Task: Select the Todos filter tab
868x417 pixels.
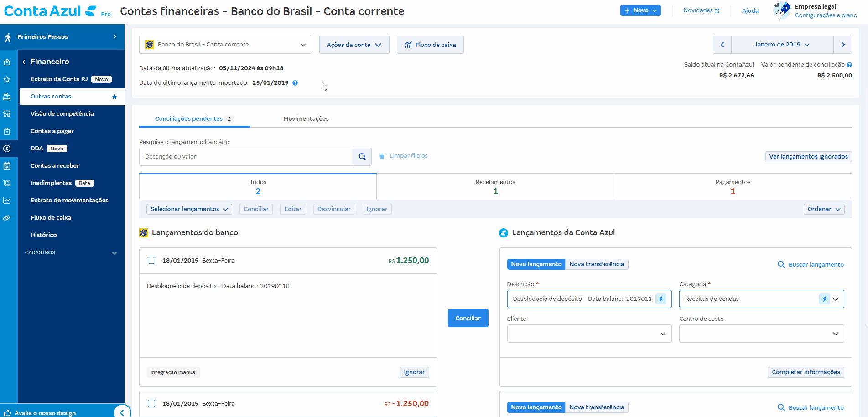Action: (x=258, y=186)
